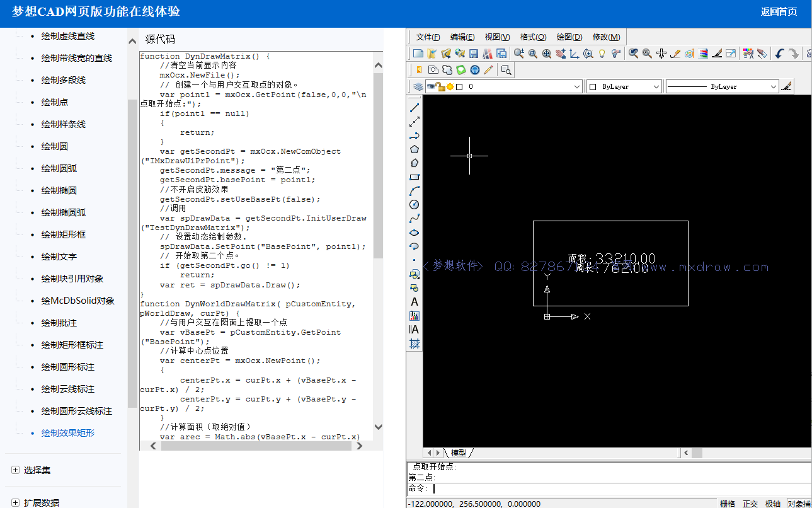Select the Rectangle drawing tool
The image size is (812, 508).
[x=415, y=177]
